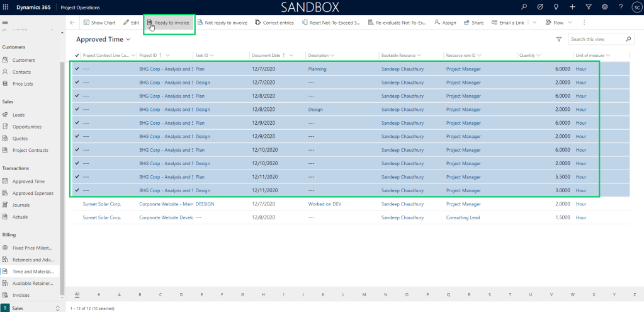Image resolution: width=644 pixels, height=312 pixels.
Task: Click the Ready to invoice button
Action: pos(168,23)
